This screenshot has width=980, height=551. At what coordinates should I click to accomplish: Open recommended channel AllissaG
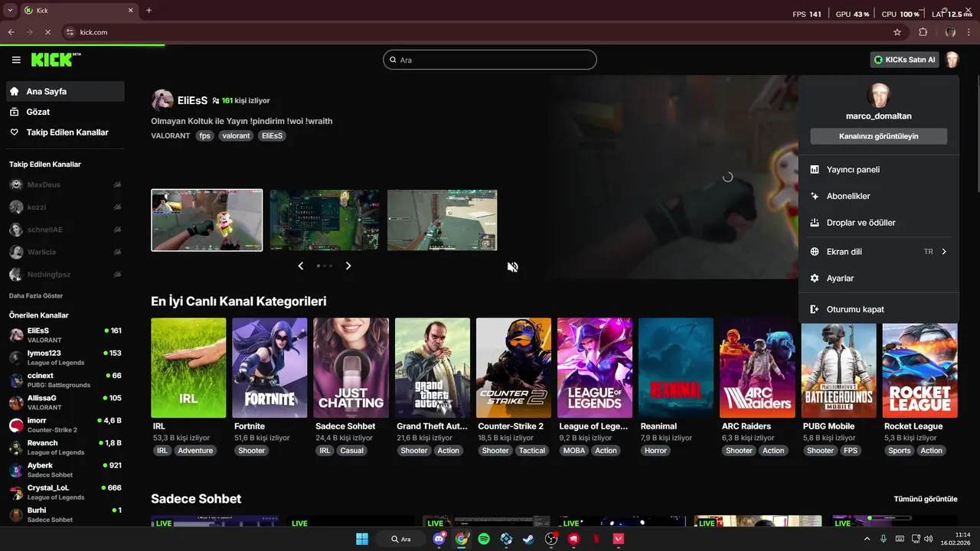pos(65,403)
